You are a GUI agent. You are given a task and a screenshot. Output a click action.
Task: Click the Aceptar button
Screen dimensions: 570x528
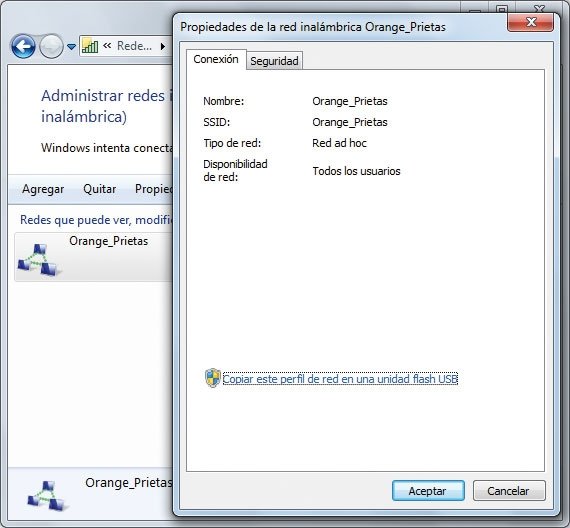tap(428, 491)
